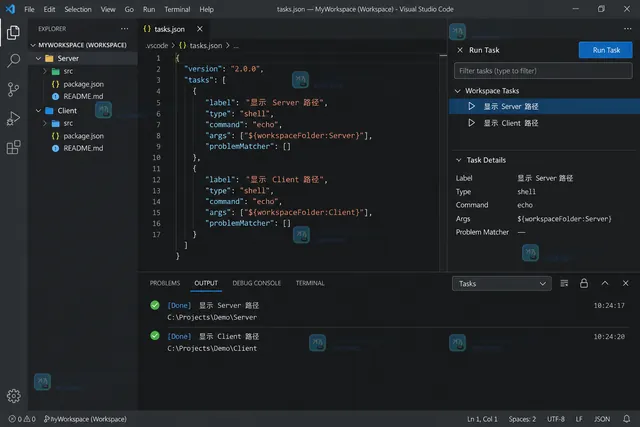Collapse the Workspace Tasks section

458,91
